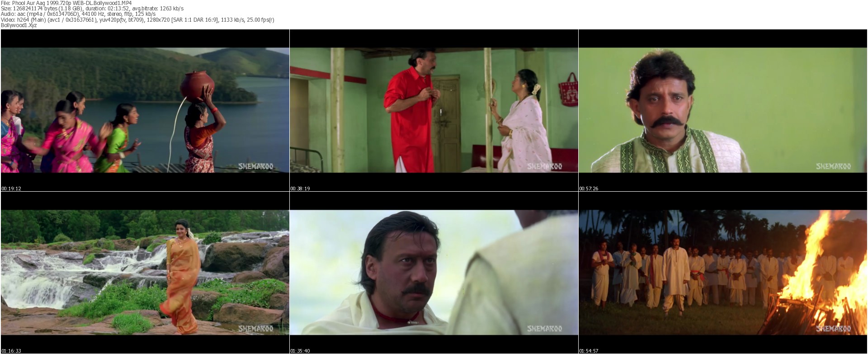This screenshot has height=354, width=868.
Task: Click the Video line with h264 info
Action: coord(137,19)
